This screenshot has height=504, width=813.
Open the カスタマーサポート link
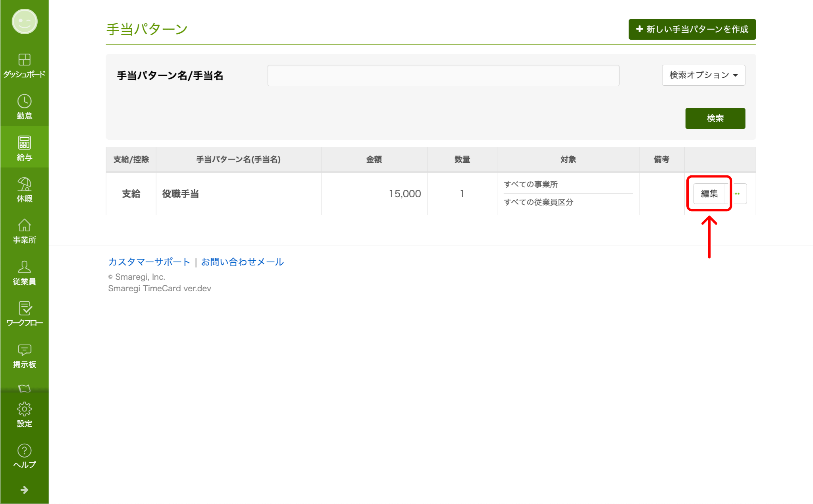click(x=149, y=262)
